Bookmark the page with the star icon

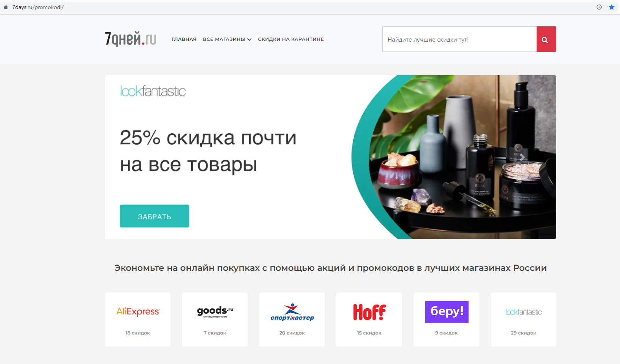(x=612, y=7)
